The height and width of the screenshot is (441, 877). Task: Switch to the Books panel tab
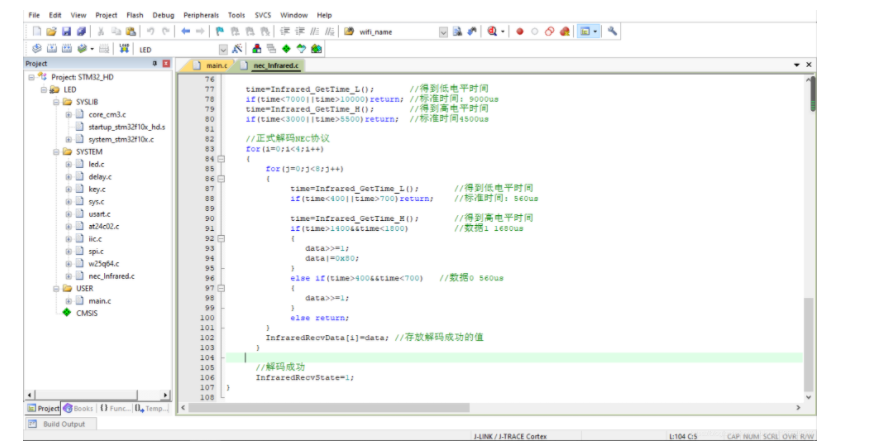coord(78,409)
